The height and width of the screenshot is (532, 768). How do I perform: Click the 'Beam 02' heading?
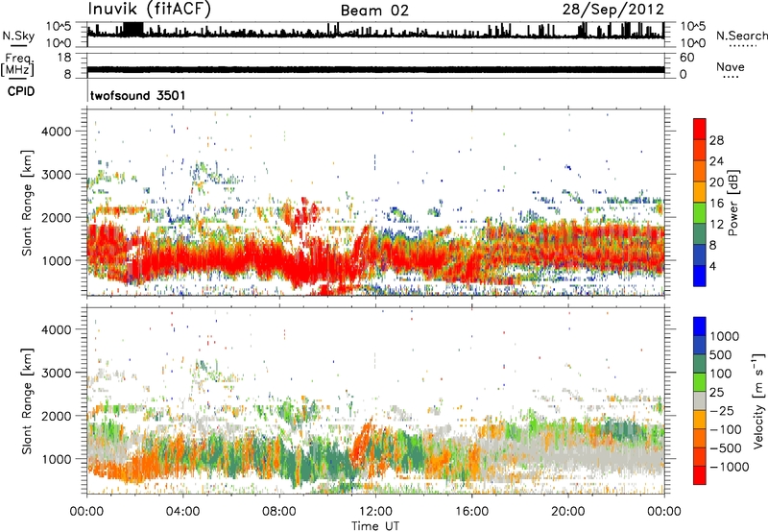click(x=374, y=11)
